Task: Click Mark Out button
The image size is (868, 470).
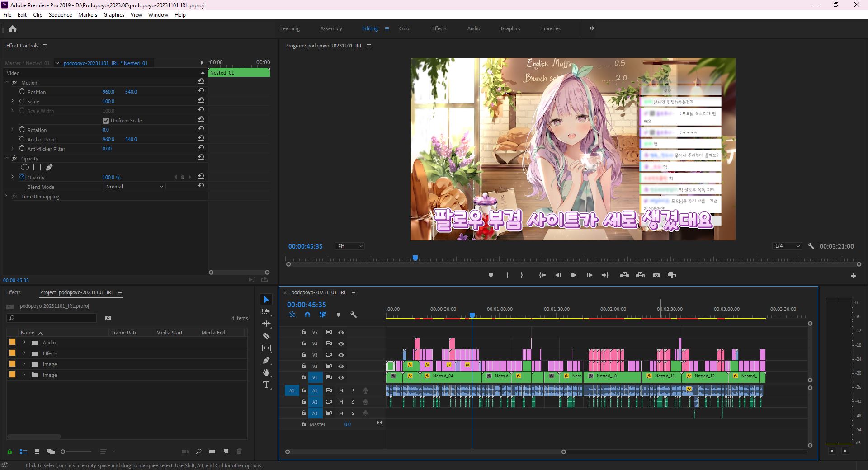Action: [x=522, y=275]
